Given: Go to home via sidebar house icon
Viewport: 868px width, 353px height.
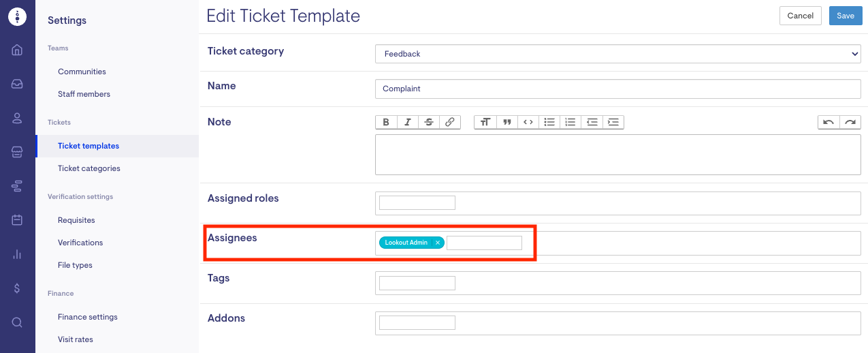Looking at the screenshot, I should 17,50.
